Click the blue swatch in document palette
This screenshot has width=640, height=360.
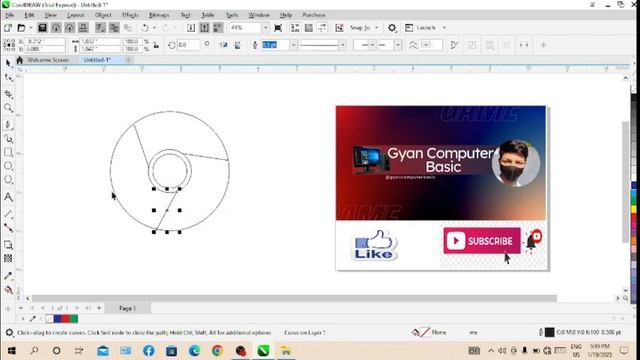pos(58,319)
